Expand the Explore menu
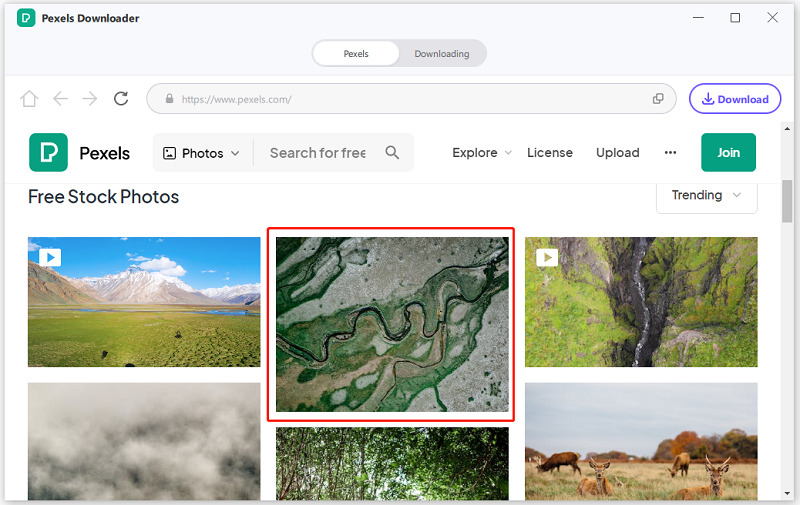Screen dimensions: 800x505 click(x=482, y=153)
